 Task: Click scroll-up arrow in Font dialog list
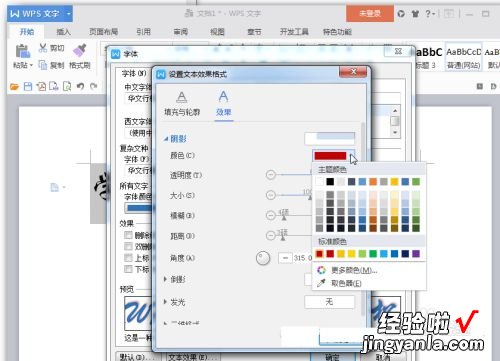click(395, 110)
